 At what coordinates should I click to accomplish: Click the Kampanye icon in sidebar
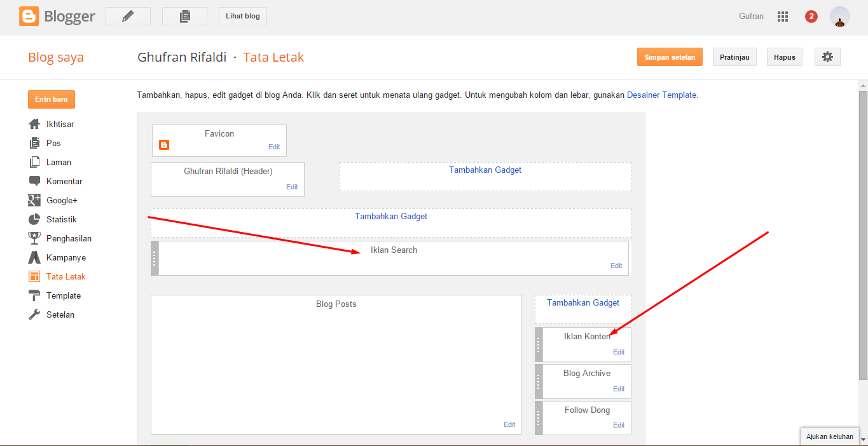[x=34, y=257]
